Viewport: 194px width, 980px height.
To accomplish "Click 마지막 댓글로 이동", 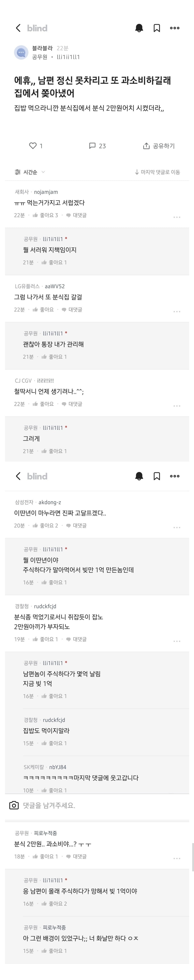I will (157, 172).
